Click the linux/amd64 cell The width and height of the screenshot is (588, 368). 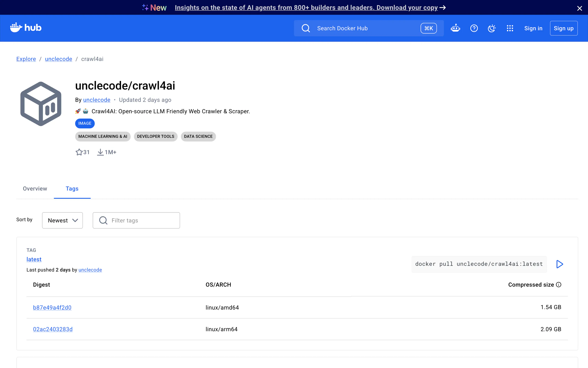point(222,308)
